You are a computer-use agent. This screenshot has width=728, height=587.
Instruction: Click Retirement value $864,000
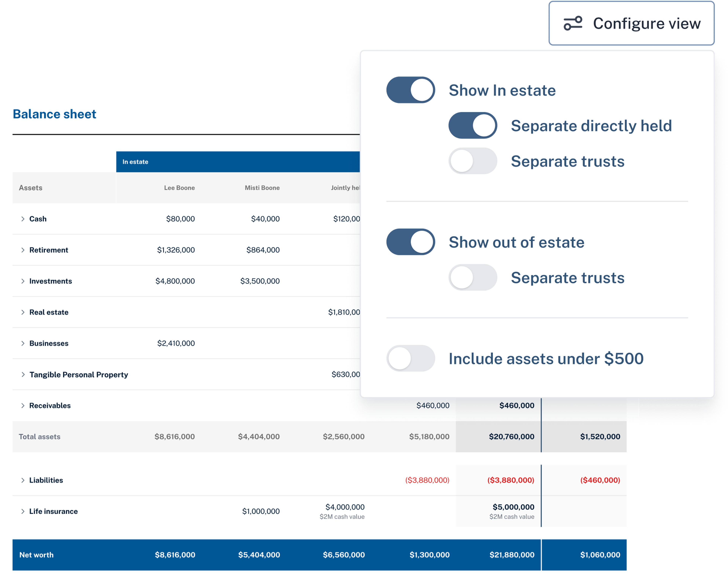(263, 250)
